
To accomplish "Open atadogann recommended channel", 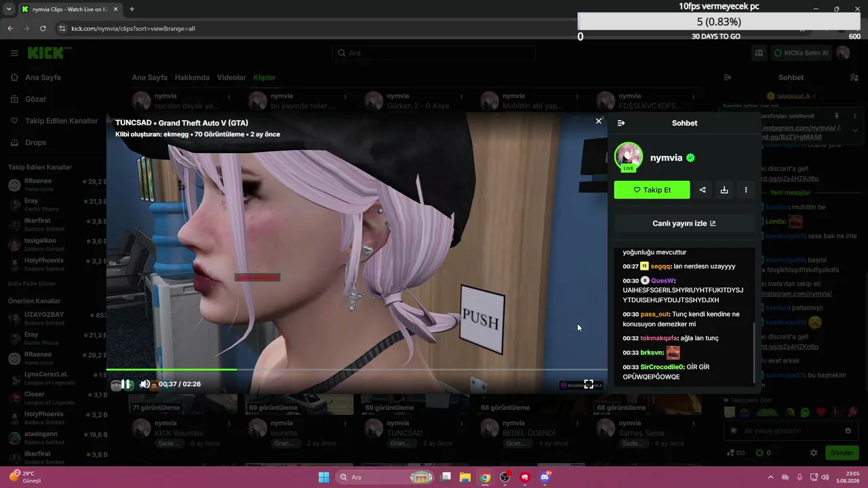I will [x=57, y=438].
